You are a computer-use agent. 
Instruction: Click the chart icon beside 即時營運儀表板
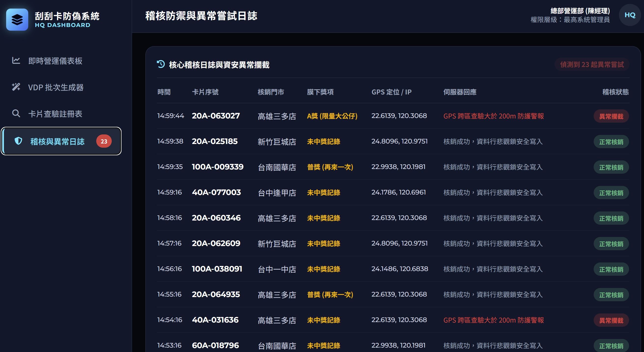tap(16, 60)
